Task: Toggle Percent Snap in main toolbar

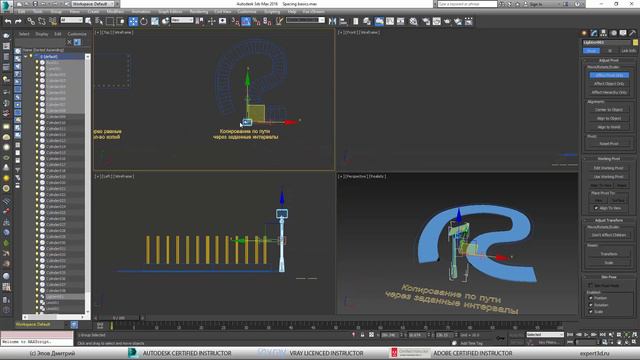Action: (256, 21)
